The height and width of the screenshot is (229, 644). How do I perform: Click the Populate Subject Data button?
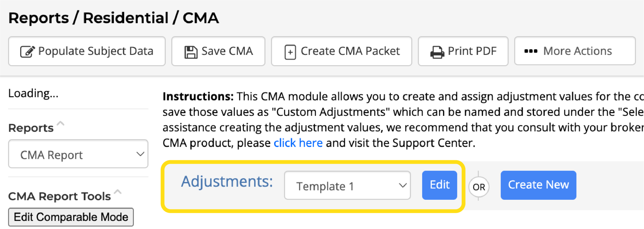click(87, 51)
